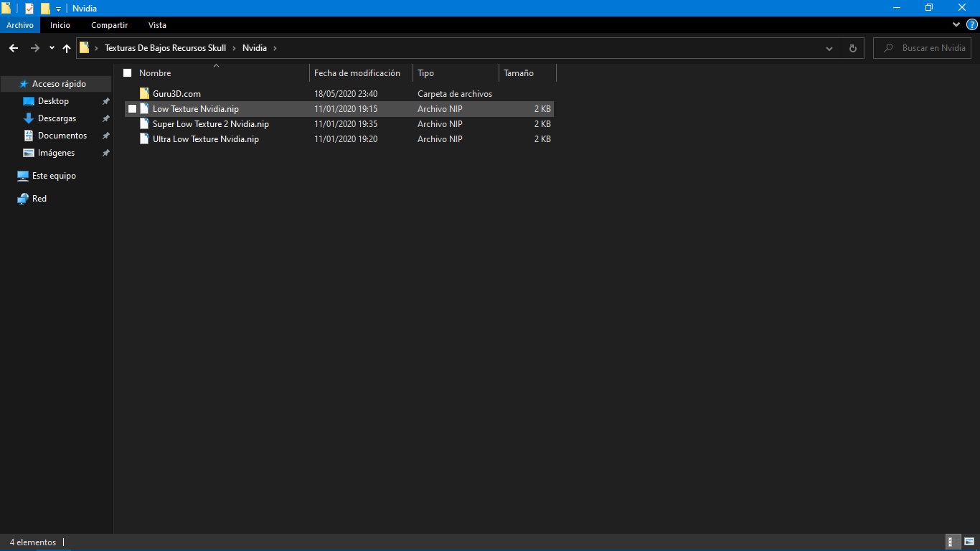The image size is (980, 551).
Task: Open Desktop in quick access
Action: coord(53,101)
